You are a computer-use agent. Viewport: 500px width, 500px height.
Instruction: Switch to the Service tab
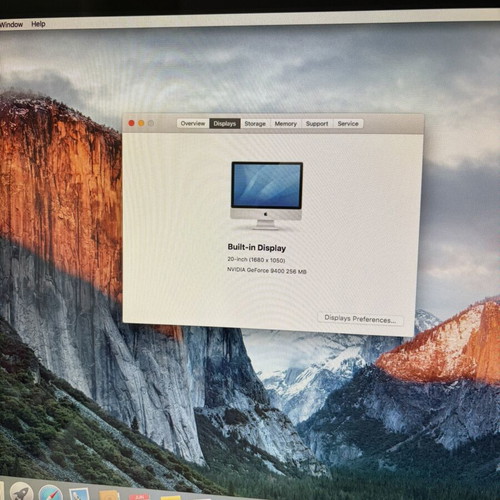coord(348,124)
